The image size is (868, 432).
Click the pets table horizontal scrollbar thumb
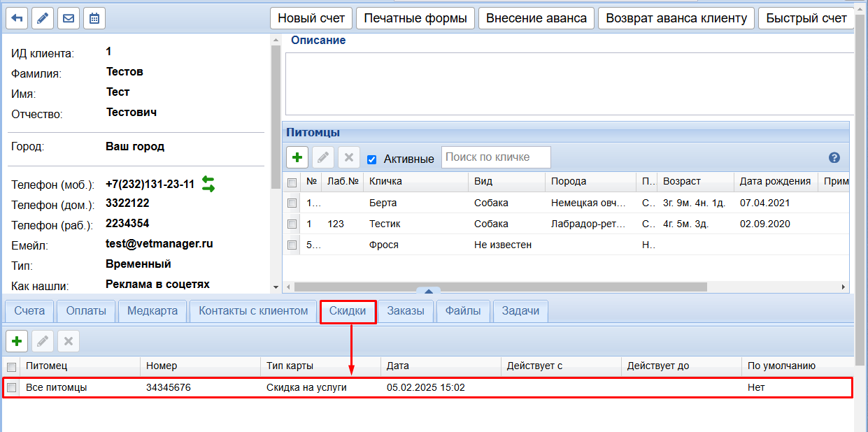[x=500, y=287]
